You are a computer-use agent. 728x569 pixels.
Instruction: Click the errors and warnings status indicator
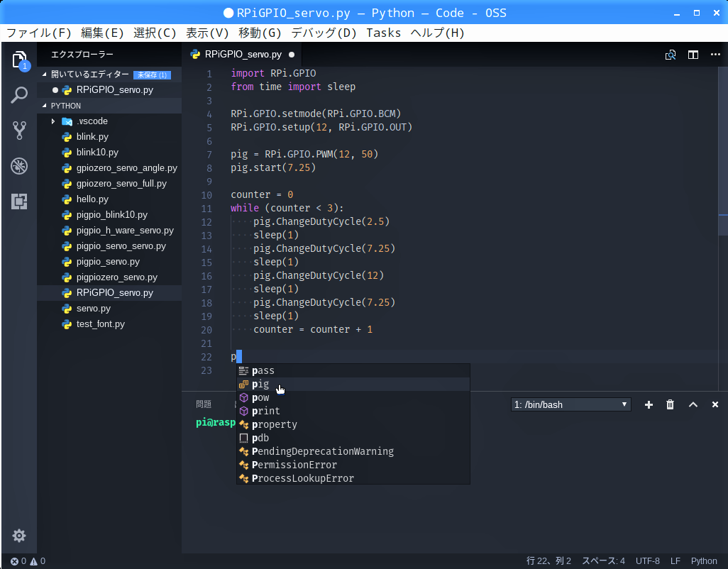click(28, 560)
